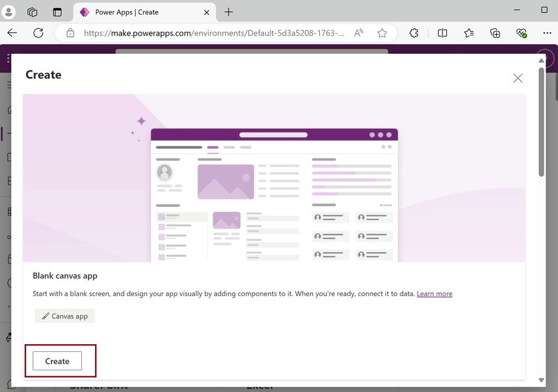Image resolution: width=558 pixels, height=392 pixels.
Task: Click the Create dialog title text
Action: coord(43,75)
